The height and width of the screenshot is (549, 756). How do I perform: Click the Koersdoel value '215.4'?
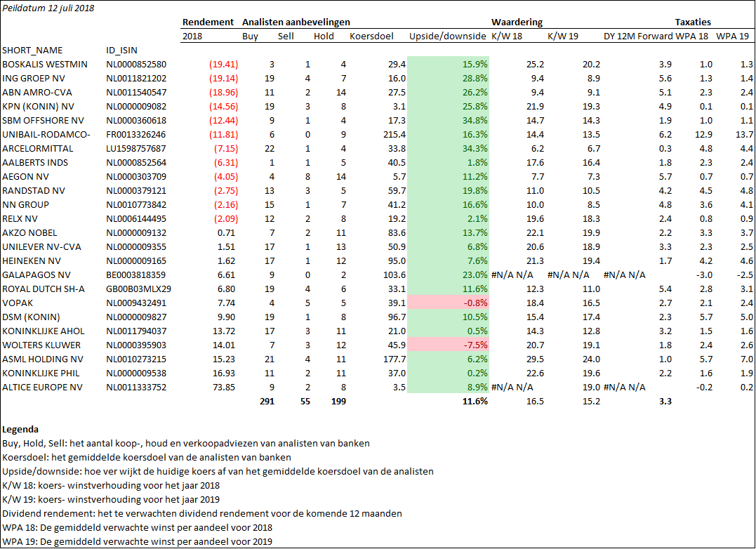[x=394, y=135]
